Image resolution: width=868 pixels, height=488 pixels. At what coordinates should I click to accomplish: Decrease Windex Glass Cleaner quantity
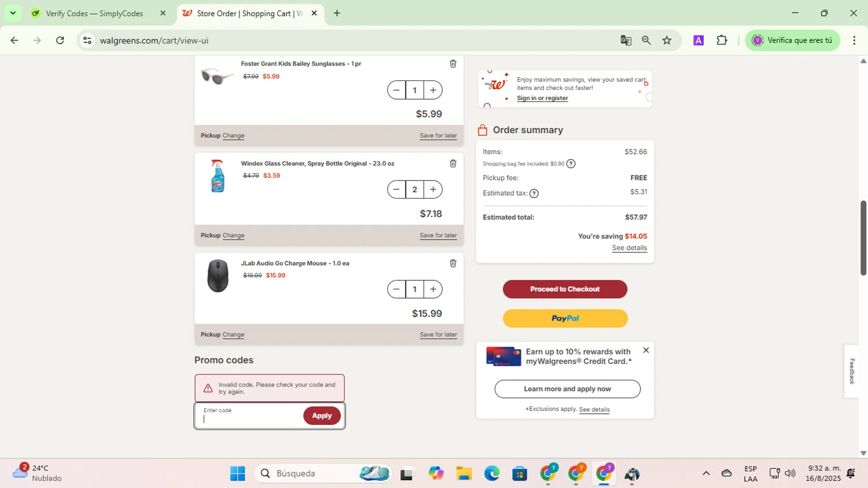click(396, 189)
